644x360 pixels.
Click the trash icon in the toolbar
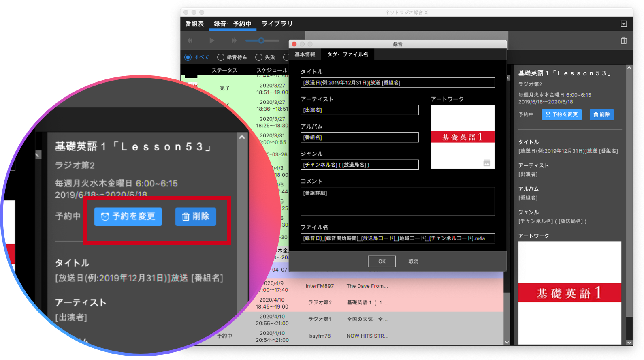(x=623, y=41)
